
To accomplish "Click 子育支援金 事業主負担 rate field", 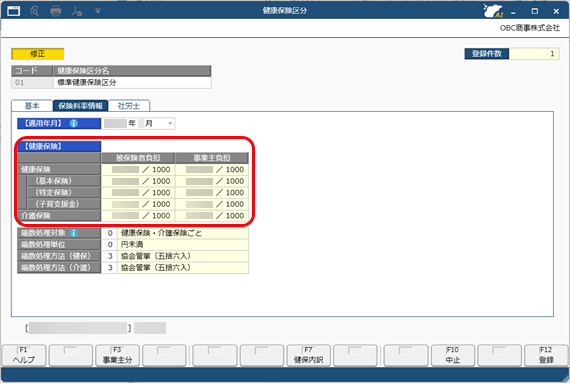I will coord(212,204).
